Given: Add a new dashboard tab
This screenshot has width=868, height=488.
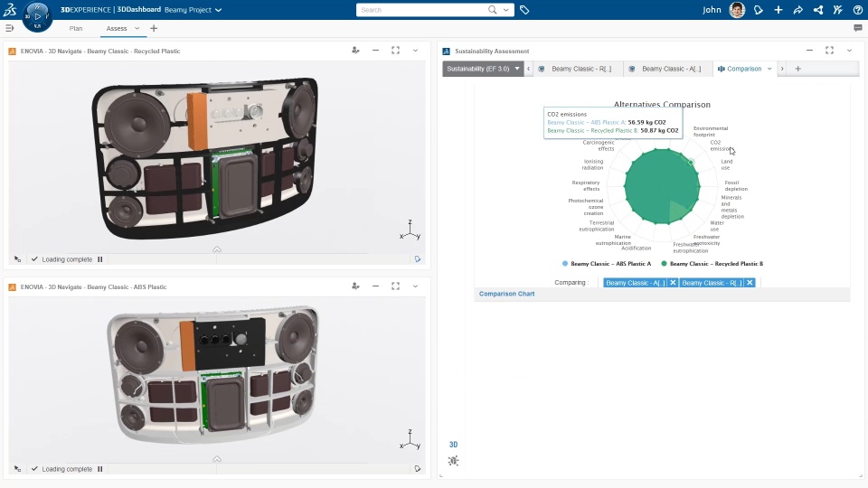Looking at the screenshot, I should pos(154,28).
